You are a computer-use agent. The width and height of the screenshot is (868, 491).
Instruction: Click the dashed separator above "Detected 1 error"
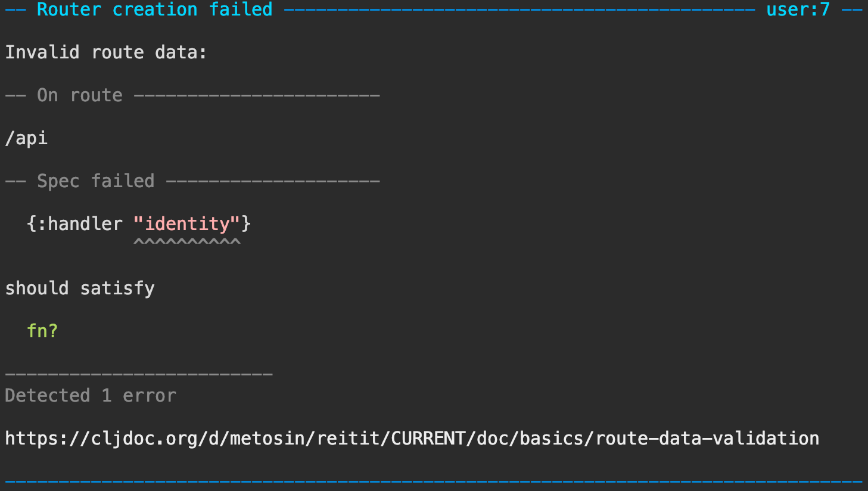tap(139, 374)
